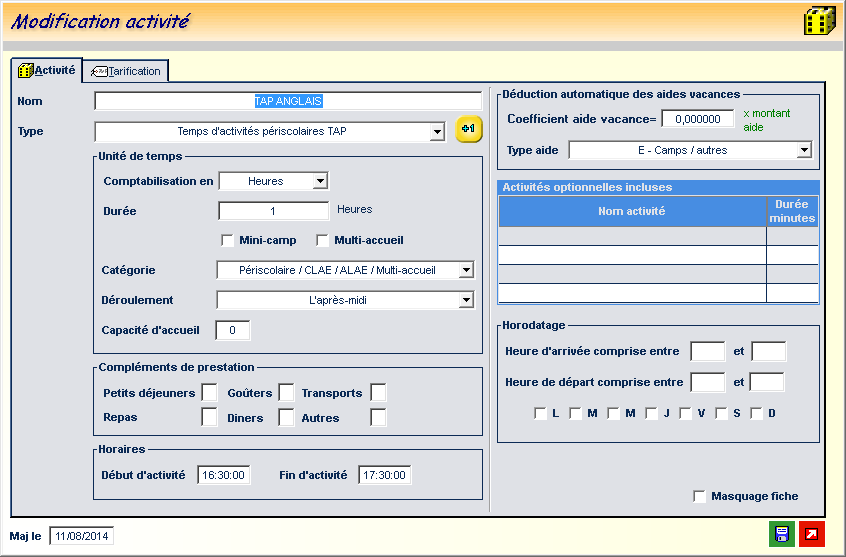Click the dice icon in the title bar
The image size is (846, 557).
(820, 21)
